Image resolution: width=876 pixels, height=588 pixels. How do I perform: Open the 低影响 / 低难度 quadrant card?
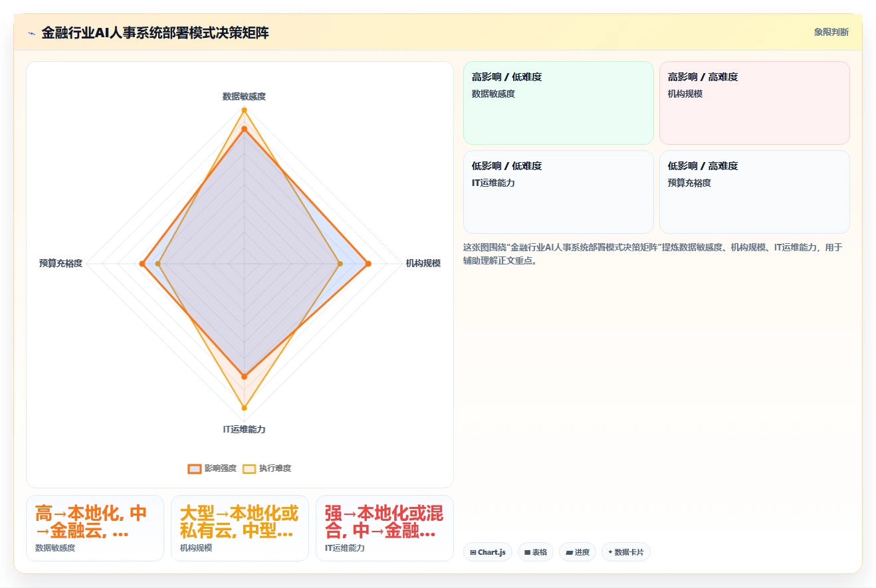click(x=558, y=192)
